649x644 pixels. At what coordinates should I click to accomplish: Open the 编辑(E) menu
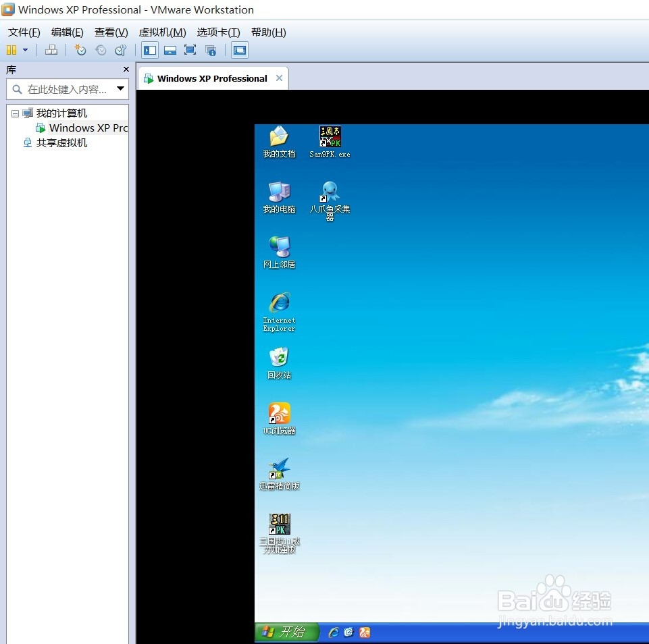tap(67, 32)
